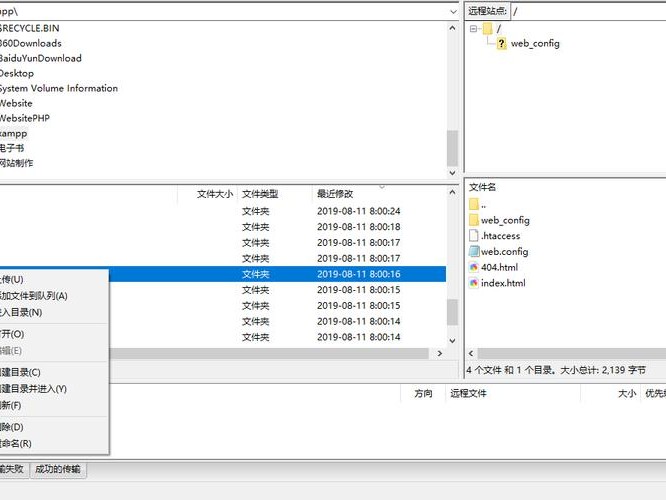666x500 pixels.
Task: Choose Refresh (F) from context menu
Action: point(54,406)
